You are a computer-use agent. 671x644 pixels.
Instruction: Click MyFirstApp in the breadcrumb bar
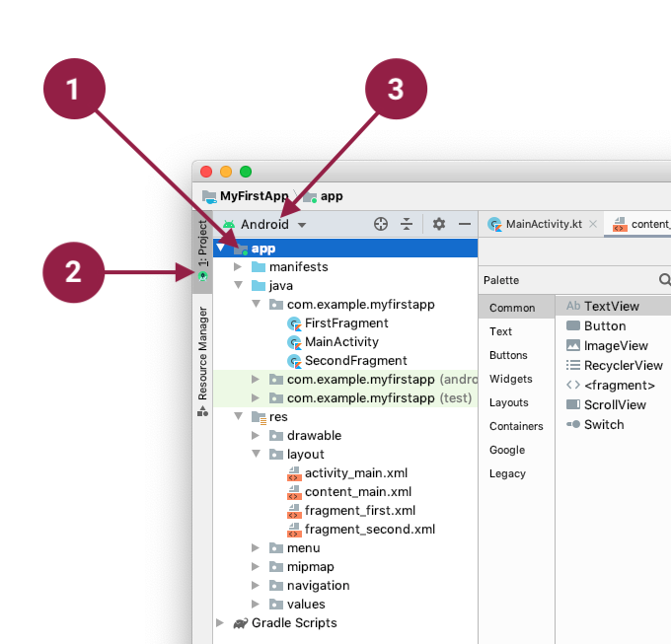254,196
